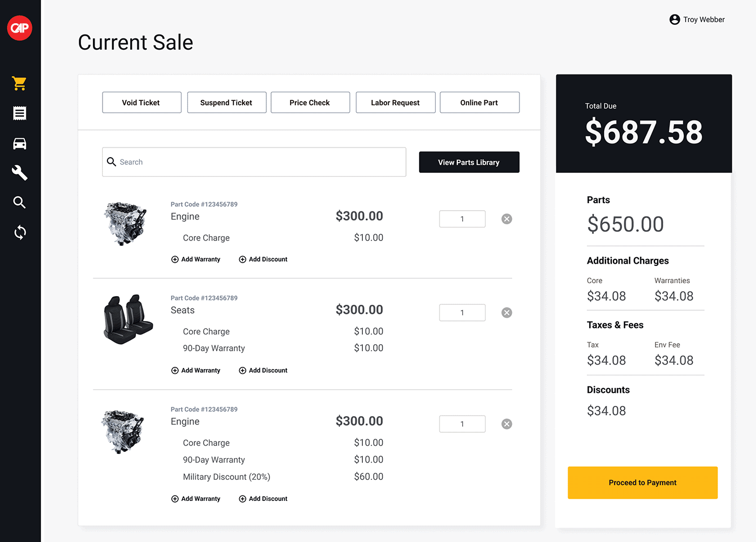Click the user avatar icon by Troy Webber
This screenshot has width=756, height=542.
[x=674, y=19]
